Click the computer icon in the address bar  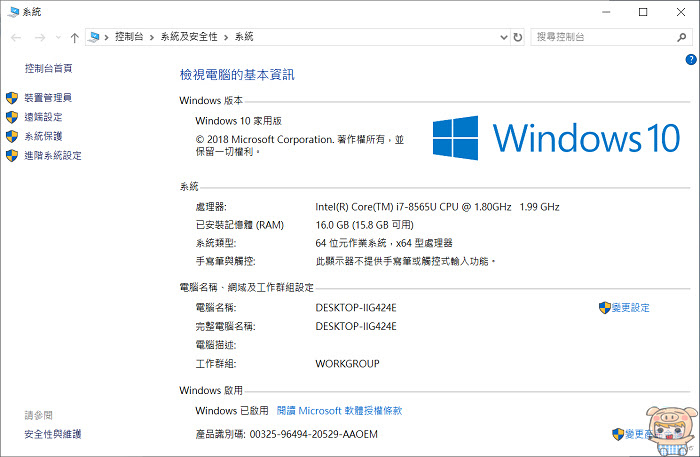coord(94,37)
